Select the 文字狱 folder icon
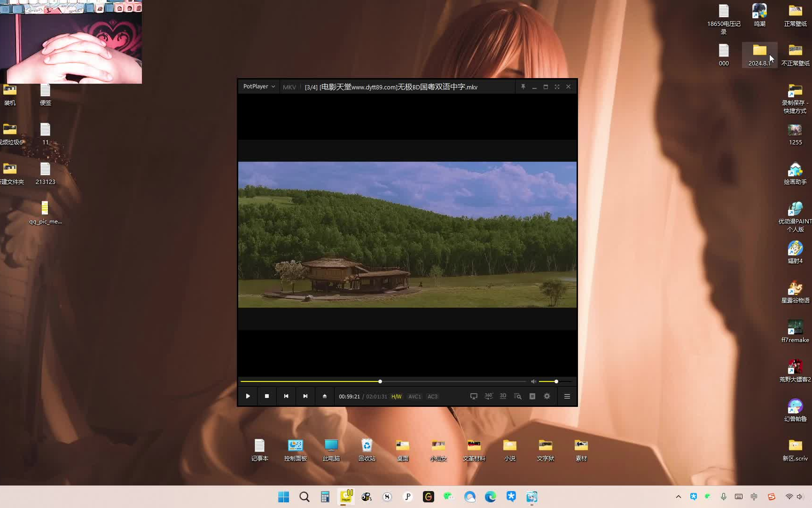The width and height of the screenshot is (812, 508). [x=546, y=450]
